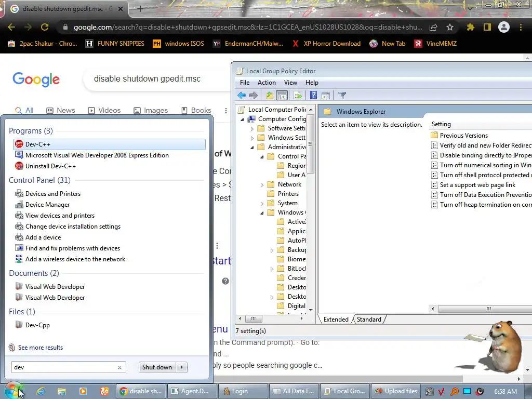Viewport: 532px width, 399px height.
Task: Open shut down options arrow
Action: tap(182, 367)
